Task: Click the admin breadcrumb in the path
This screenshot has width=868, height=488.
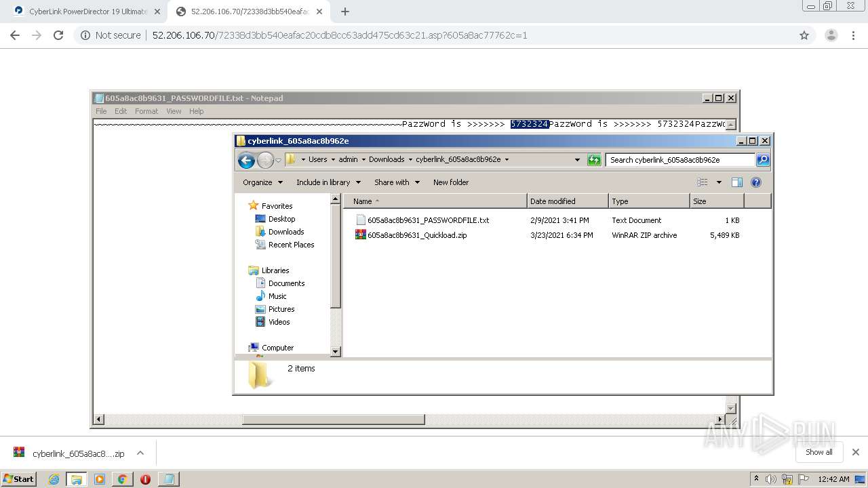Action: point(348,159)
